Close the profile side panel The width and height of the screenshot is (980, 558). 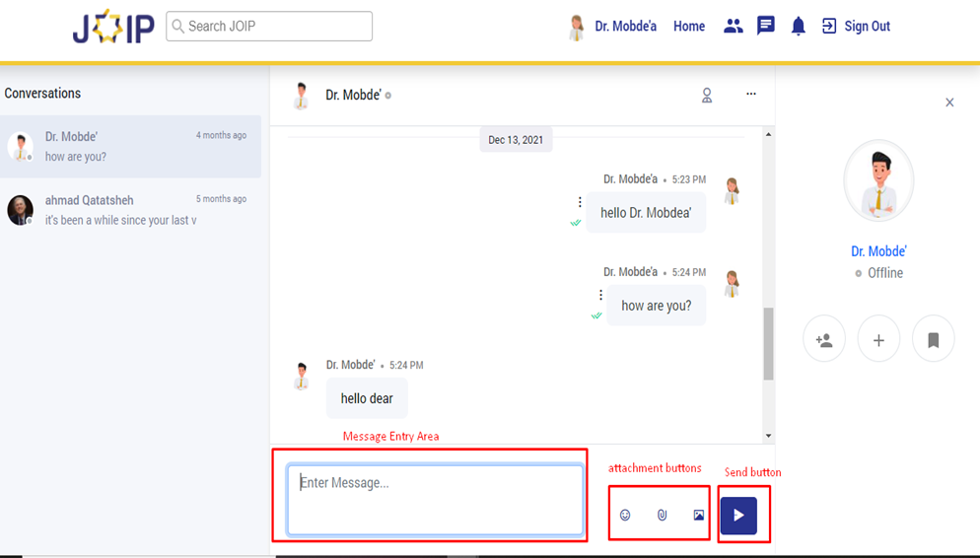(x=949, y=103)
